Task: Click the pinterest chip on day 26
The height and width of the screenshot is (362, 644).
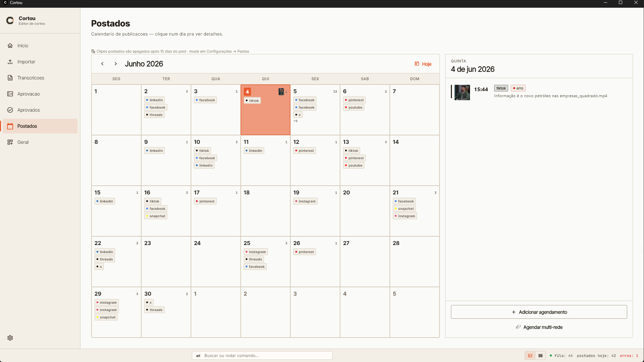Action: (305, 252)
